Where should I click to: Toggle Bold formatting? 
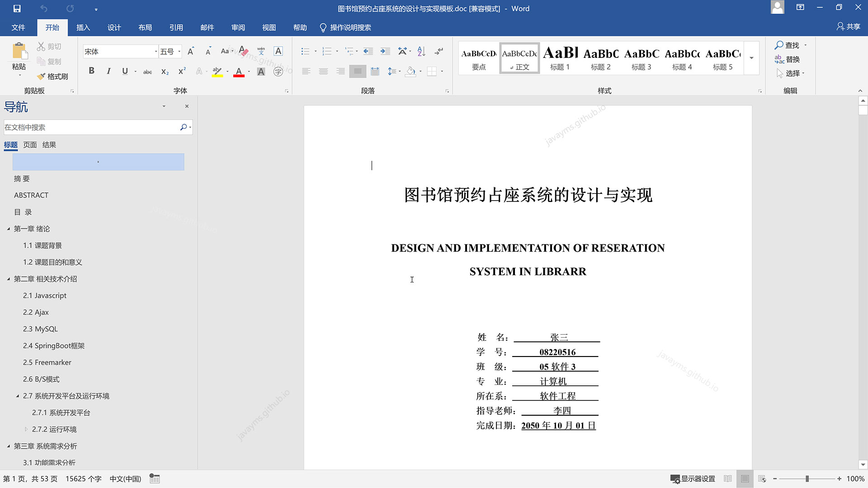91,71
